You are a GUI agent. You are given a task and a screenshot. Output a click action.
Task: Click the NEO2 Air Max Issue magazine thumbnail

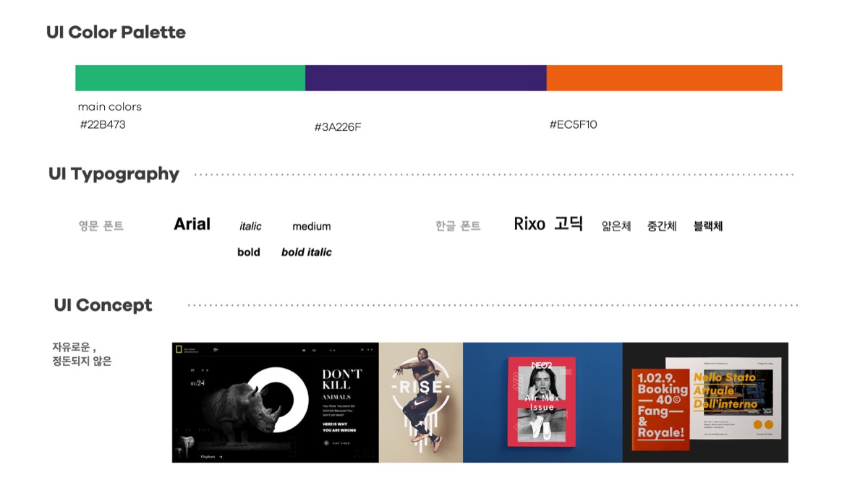pos(541,401)
